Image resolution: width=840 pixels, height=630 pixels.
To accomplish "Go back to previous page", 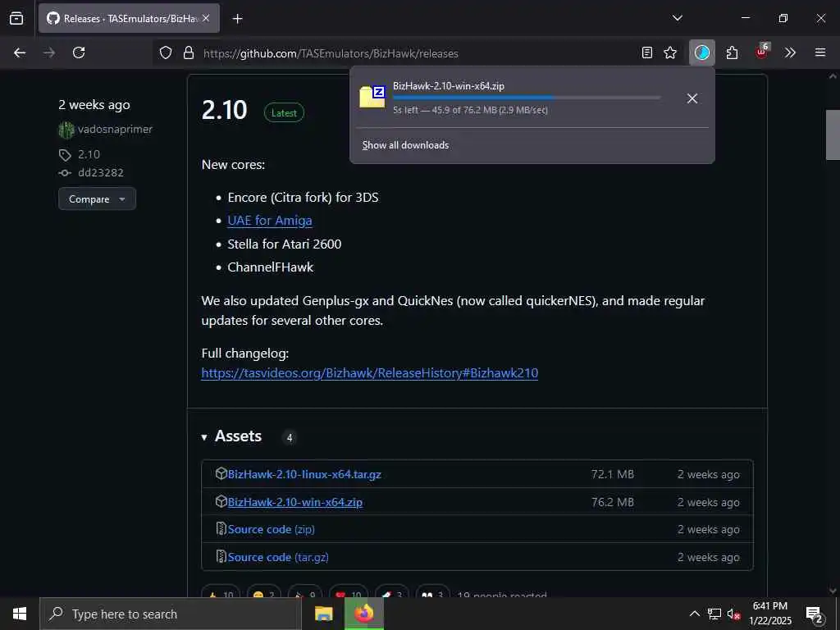I will (20, 52).
